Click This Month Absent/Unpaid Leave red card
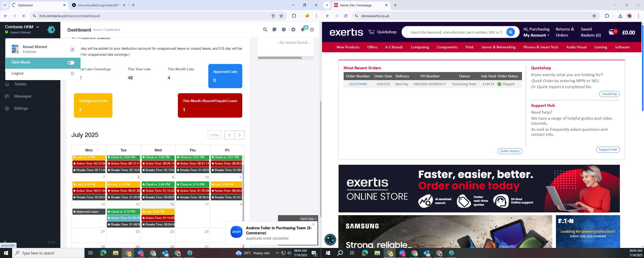The width and height of the screenshot is (644, 258). point(210,105)
